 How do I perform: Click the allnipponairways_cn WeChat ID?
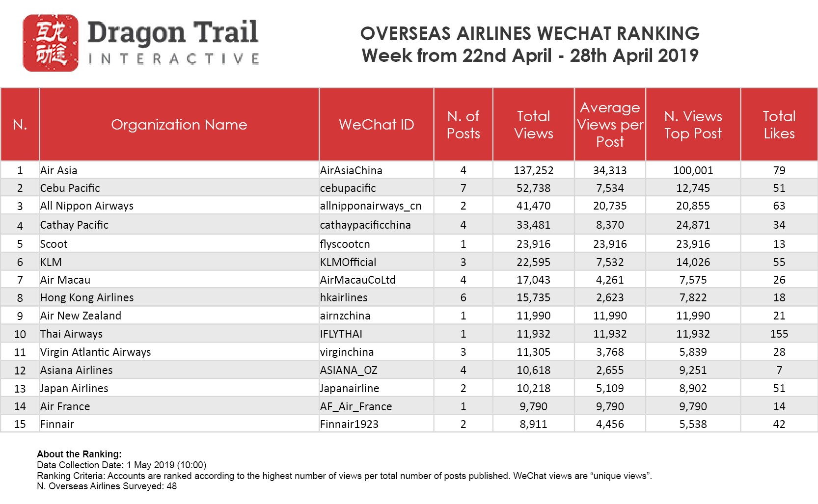click(x=371, y=206)
